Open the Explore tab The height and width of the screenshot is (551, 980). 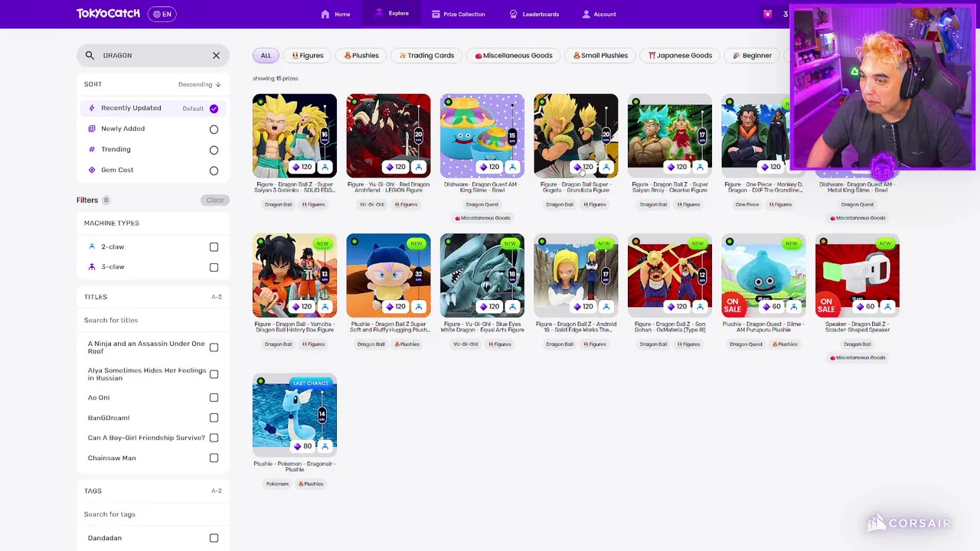tap(391, 14)
